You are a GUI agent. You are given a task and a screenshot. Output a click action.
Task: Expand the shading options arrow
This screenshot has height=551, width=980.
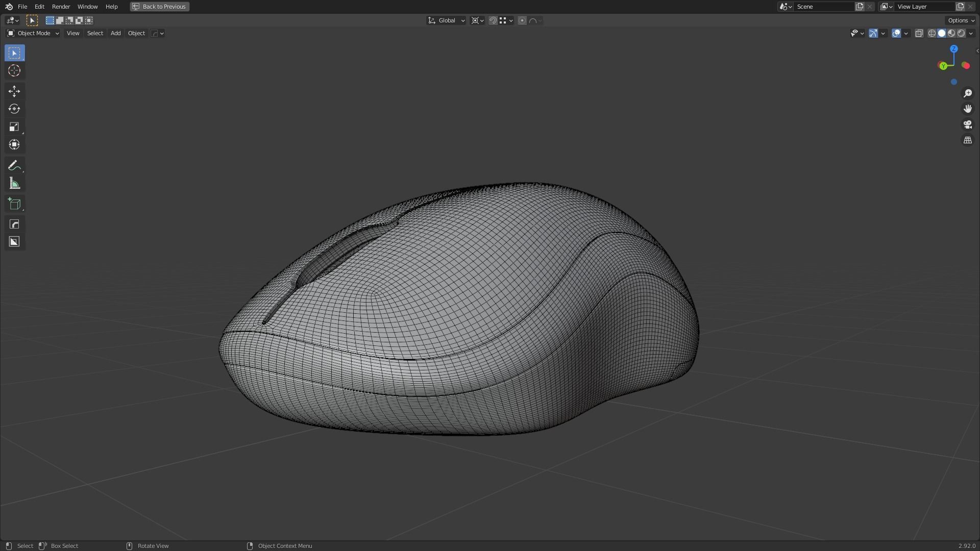(x=971, y=33)
